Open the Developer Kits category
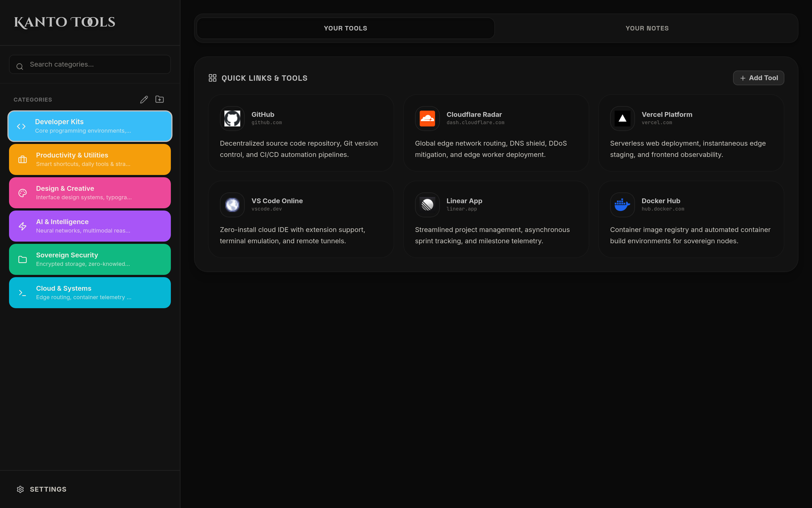Viewport: 812px width, 508px height. point(90,126)
